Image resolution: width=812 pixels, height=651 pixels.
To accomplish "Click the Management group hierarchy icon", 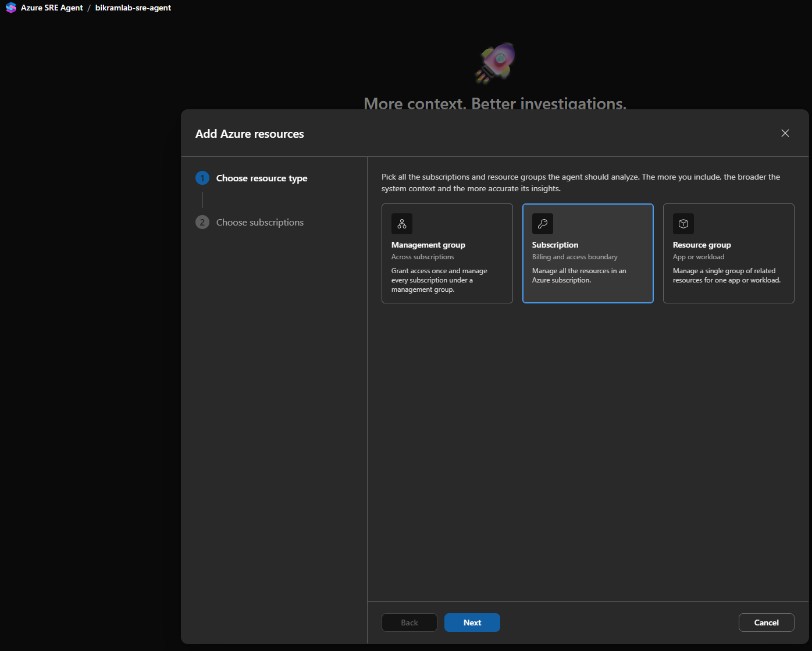I will click(x=402, y=224).
